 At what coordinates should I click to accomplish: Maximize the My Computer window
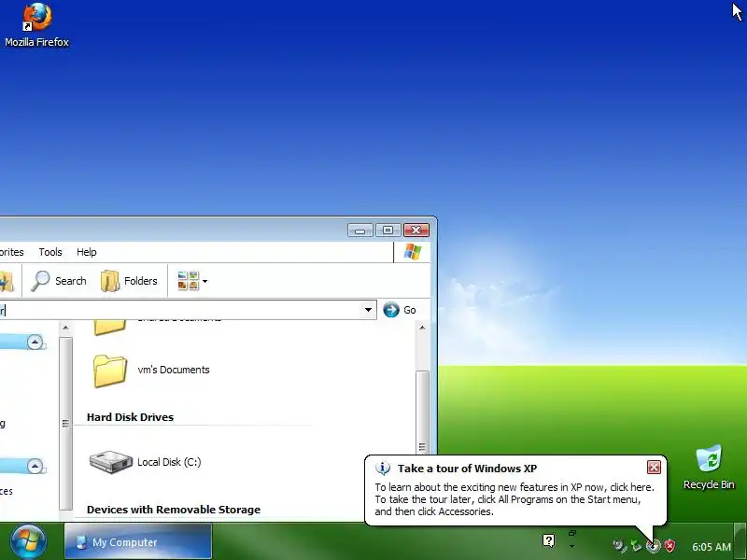click(x=388, y=231)
